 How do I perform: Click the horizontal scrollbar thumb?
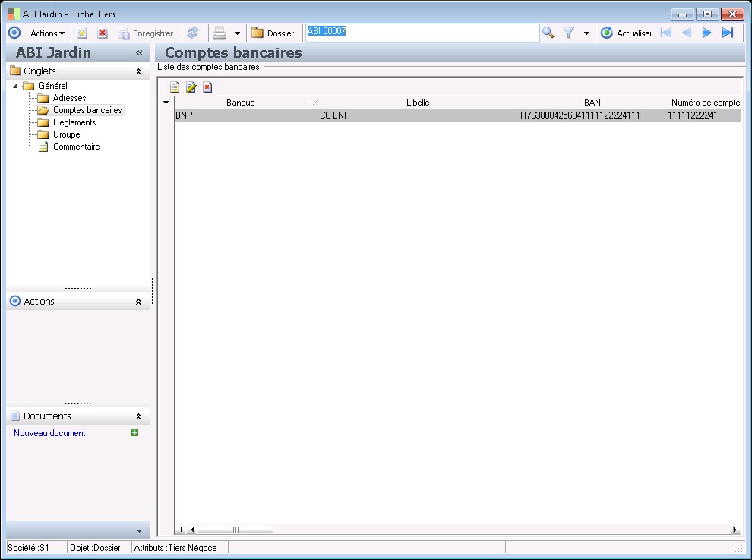235,530
